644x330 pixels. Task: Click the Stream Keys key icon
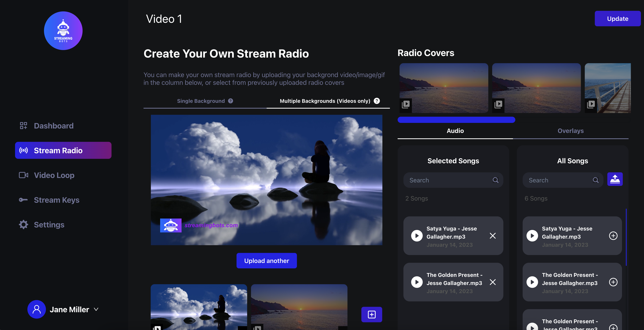(x=24, y=200)
